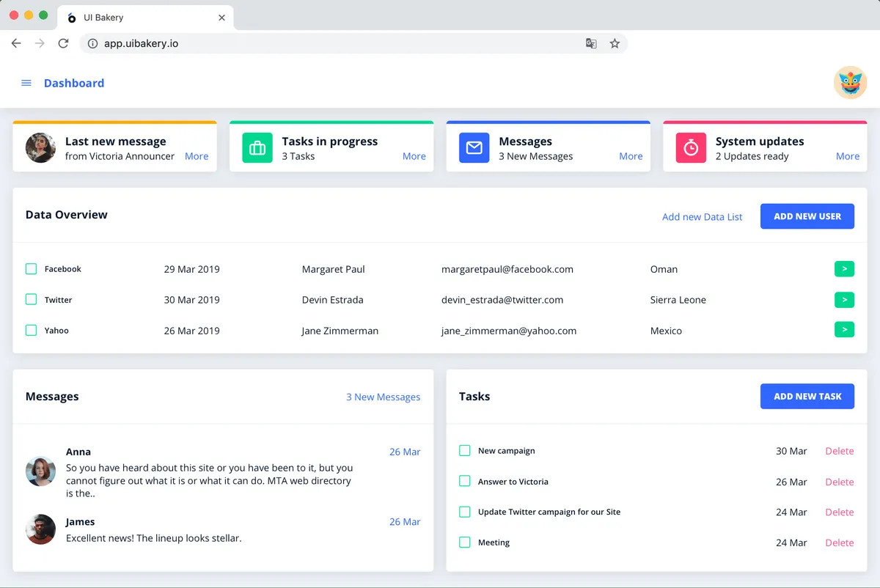
Task: Click the Add New User button
Action: (x=807, y=216)
